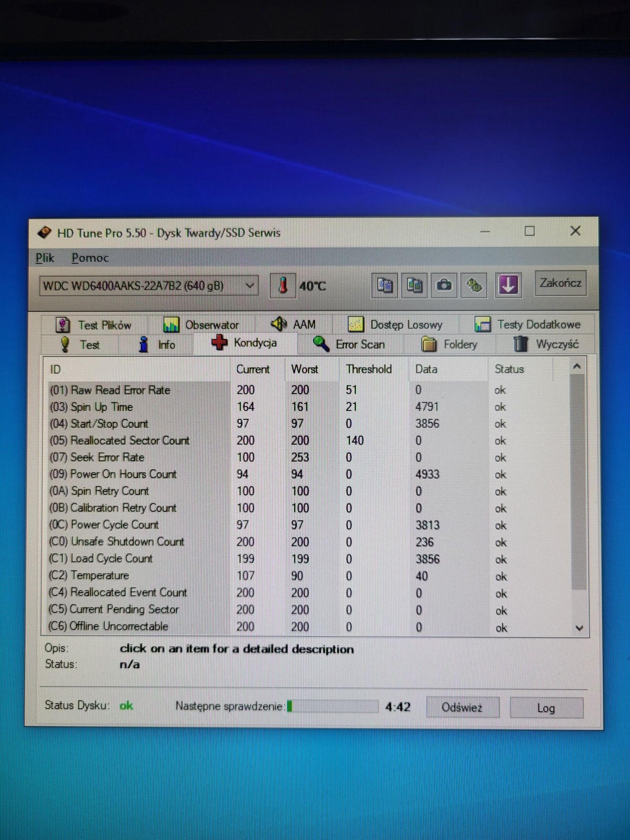Select the Seek Error Rate row
This screenshot has height=840, width=630.
click(309, 457)
